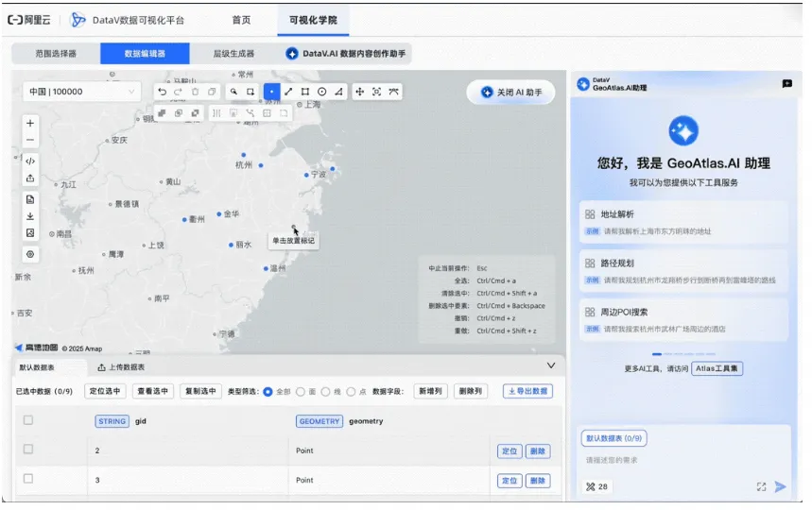Open the 层级生成器 tab

[233, 53]
